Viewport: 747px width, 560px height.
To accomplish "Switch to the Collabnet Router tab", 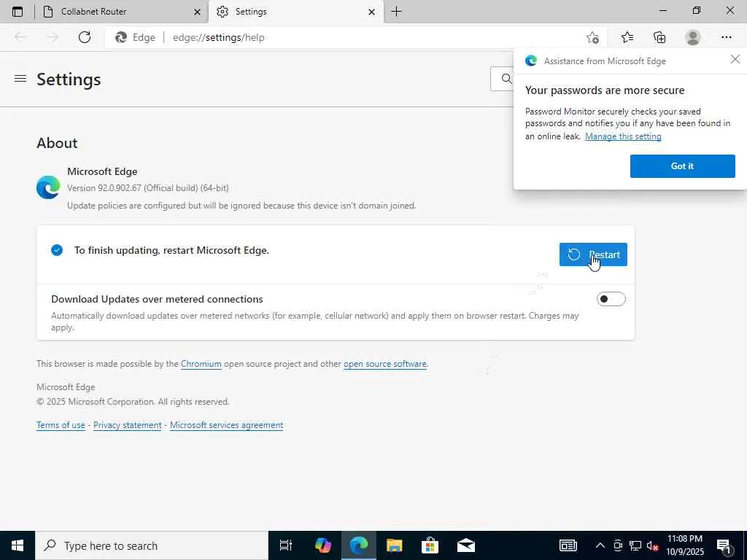I will click(122, 12).
